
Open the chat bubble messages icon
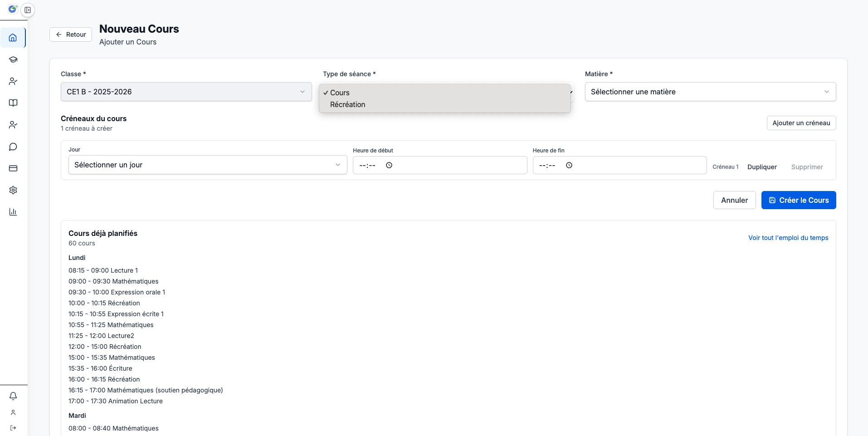[13, 147]
